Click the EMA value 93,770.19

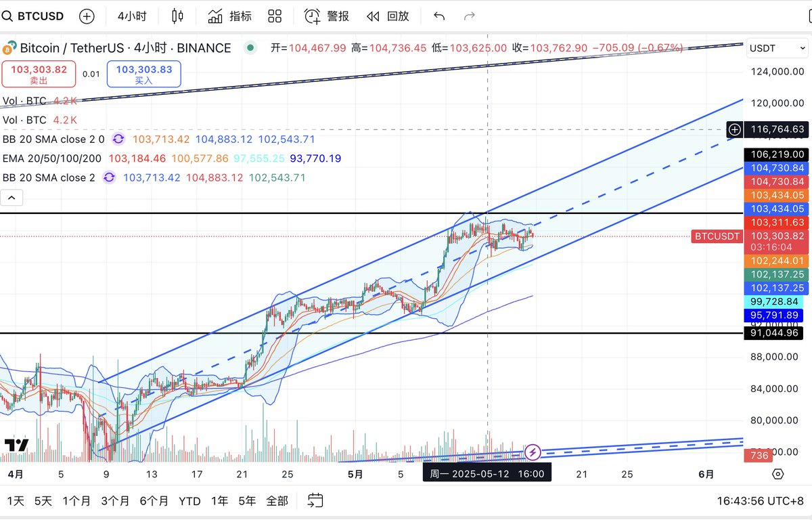[315, 158]
